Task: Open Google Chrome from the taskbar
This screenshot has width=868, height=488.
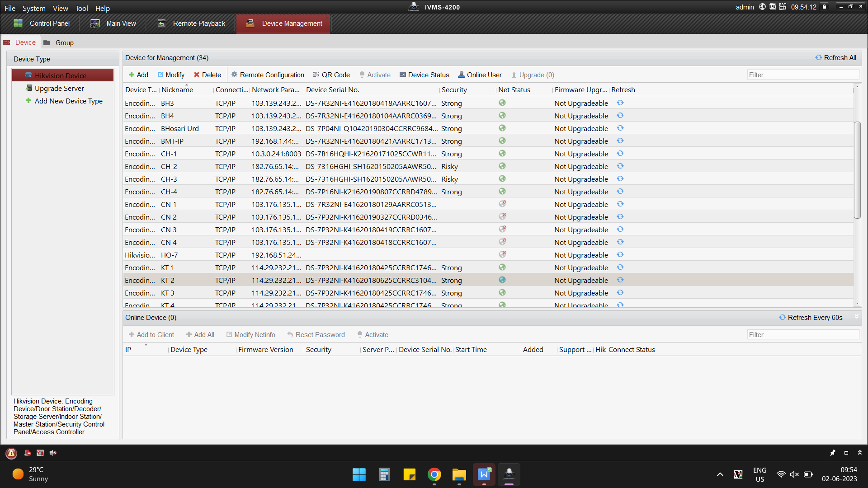Action: (434, 474)
